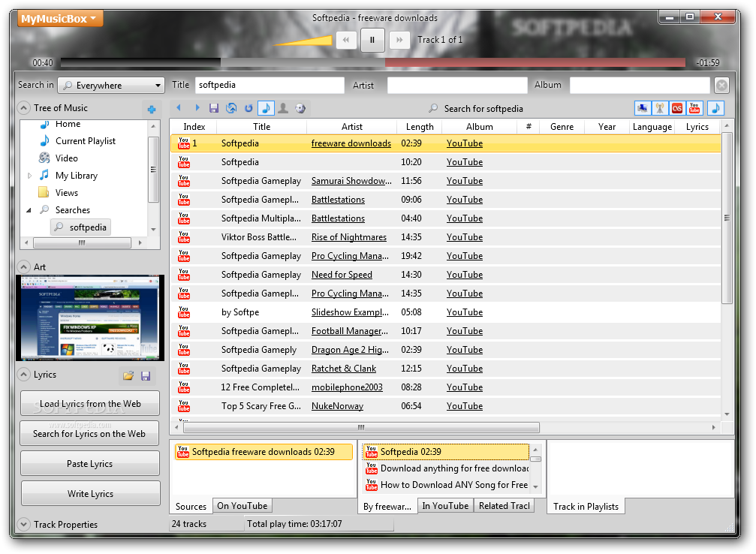This screenshot has width=756, height=554.
Task: Click the YouTube icon on NukeNorway row
Action: pos(184,406)
